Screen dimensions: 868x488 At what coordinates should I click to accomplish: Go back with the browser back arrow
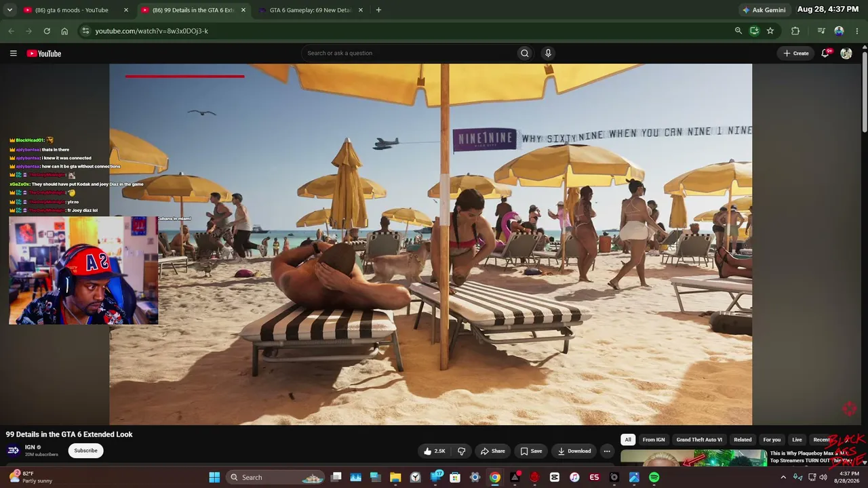tap(11, 31)
